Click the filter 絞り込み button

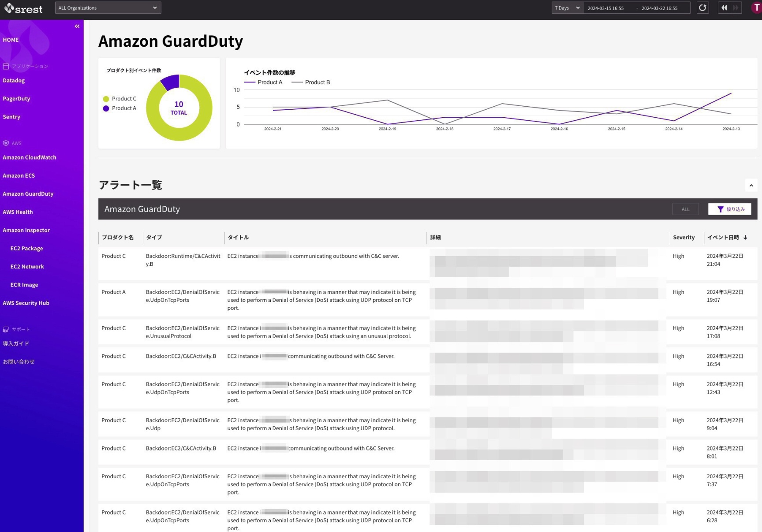pyautogui.click(x=730, y=209)
